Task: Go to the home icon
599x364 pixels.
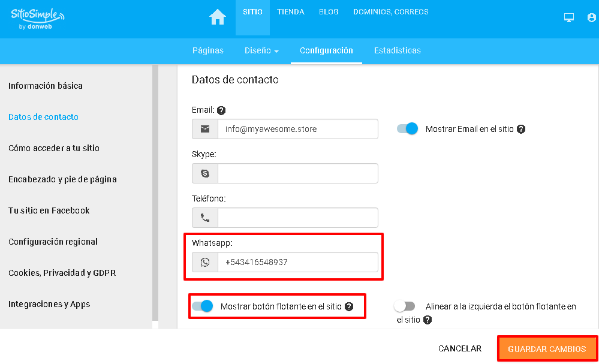Action: coord(218,17)
